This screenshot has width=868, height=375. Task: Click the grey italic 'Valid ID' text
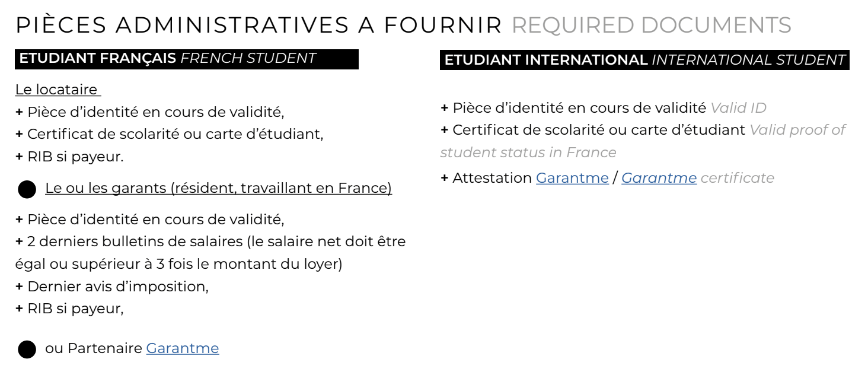[x=738, y=107]
